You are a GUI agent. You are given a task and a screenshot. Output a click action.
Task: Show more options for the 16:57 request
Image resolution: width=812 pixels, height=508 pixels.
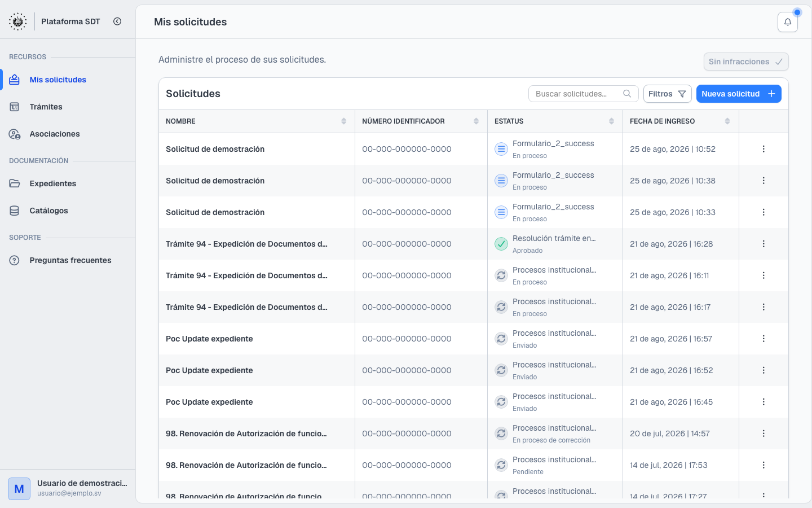pyautogui.click(x=764, y=339)
